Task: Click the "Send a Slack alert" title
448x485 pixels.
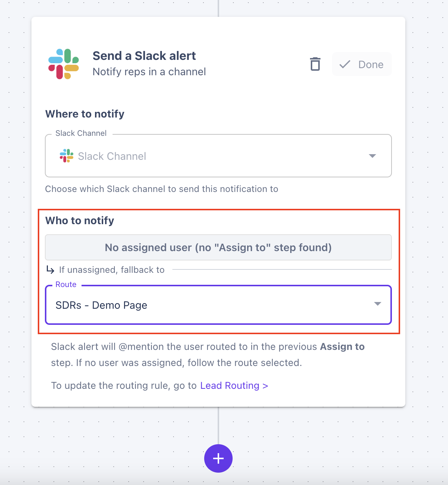Action: pyautogui.click(x=144, y=56)
